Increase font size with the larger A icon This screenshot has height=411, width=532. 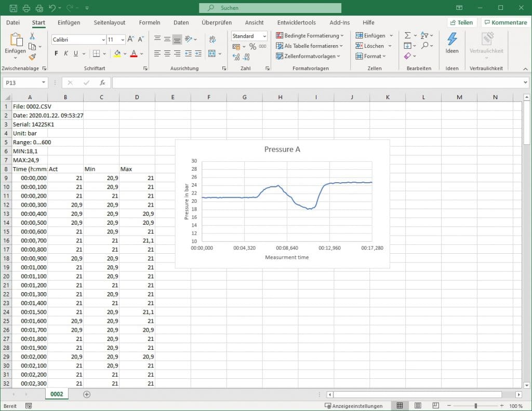pyautogui.click(x=130, y=39)
